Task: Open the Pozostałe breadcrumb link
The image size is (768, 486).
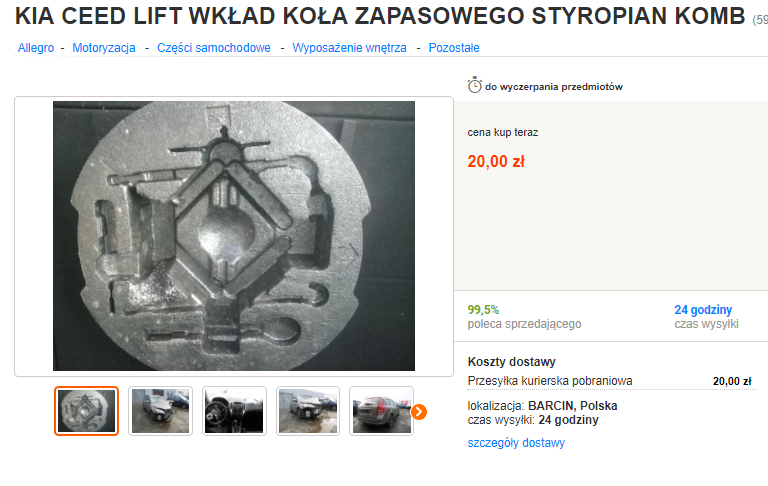Action: (x=454, y=48)
